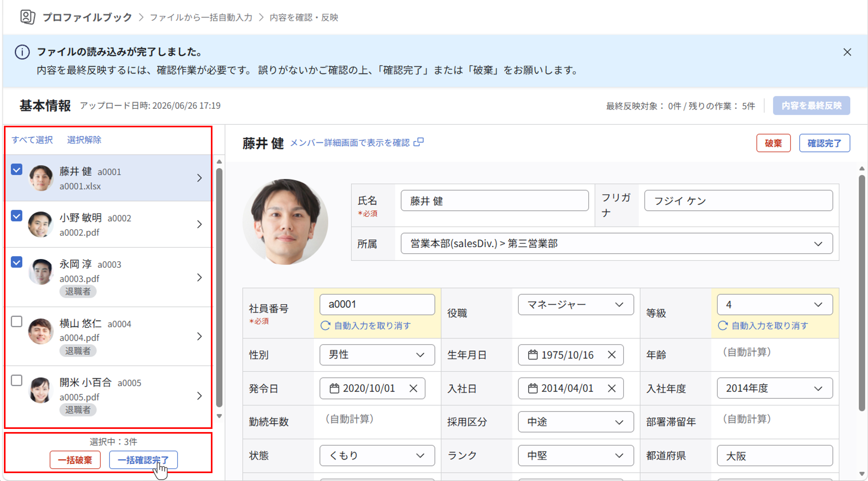
Task: Uncheck the checkbox for 小野 敏明 a0002
Action: pyautogui.click(x=17, y=216)
